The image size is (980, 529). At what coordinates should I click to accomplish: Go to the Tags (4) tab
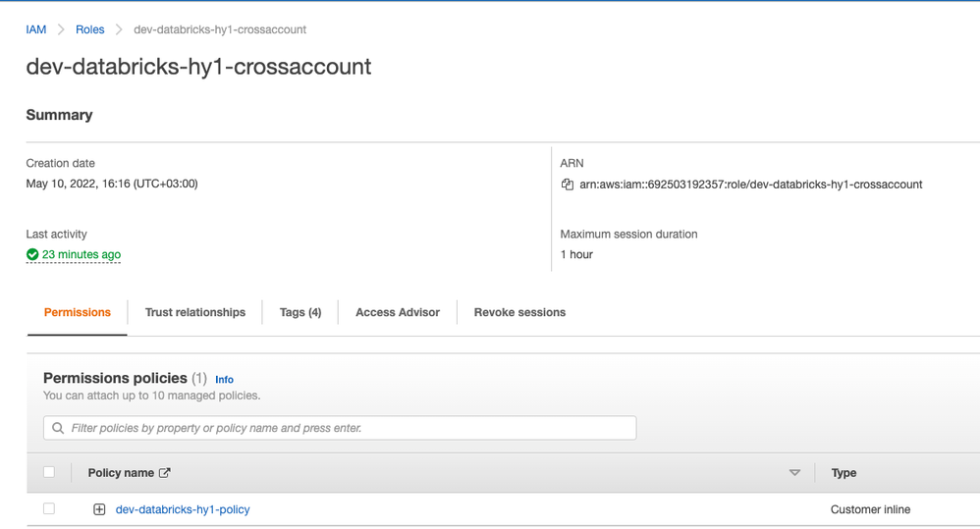300,312
